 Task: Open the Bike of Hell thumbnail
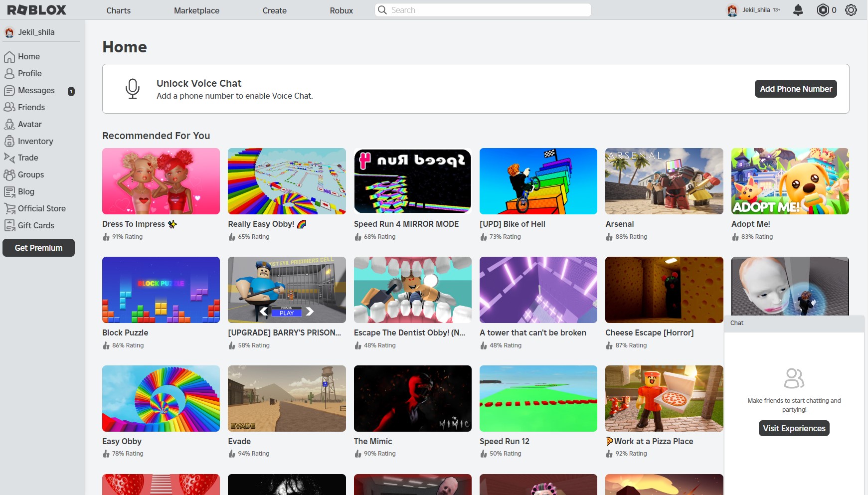(538, 181)
